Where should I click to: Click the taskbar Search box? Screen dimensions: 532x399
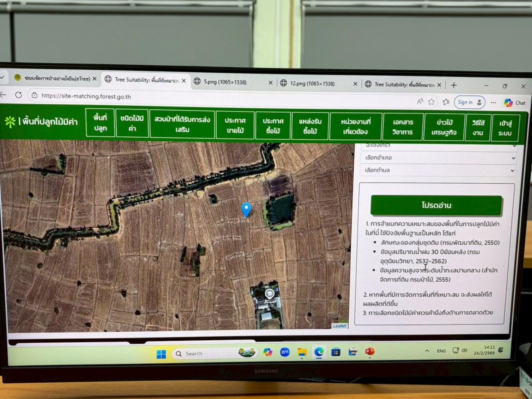[x=208, y=353]
